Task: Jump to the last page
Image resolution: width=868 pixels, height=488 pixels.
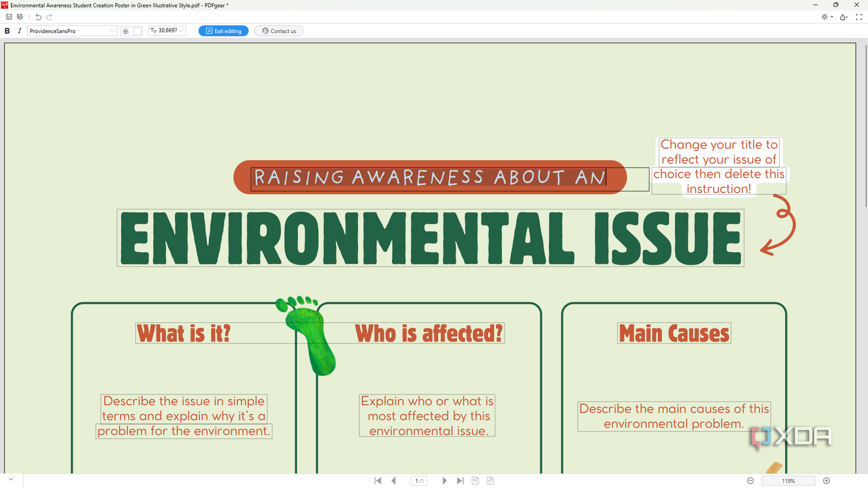Action: pyautogui.click(x=460, y=481)
